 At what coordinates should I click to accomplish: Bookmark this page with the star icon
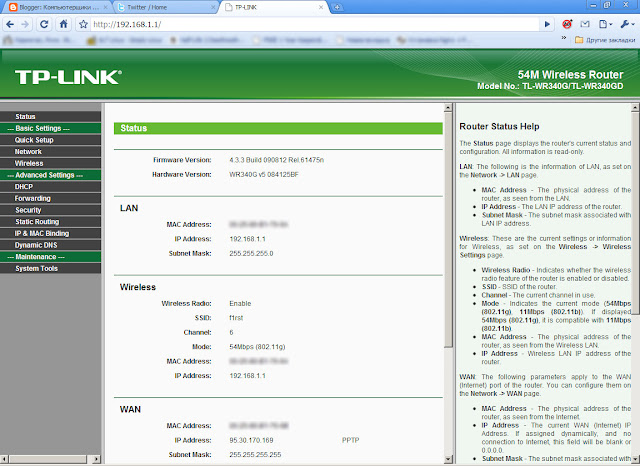click(83, 24)
